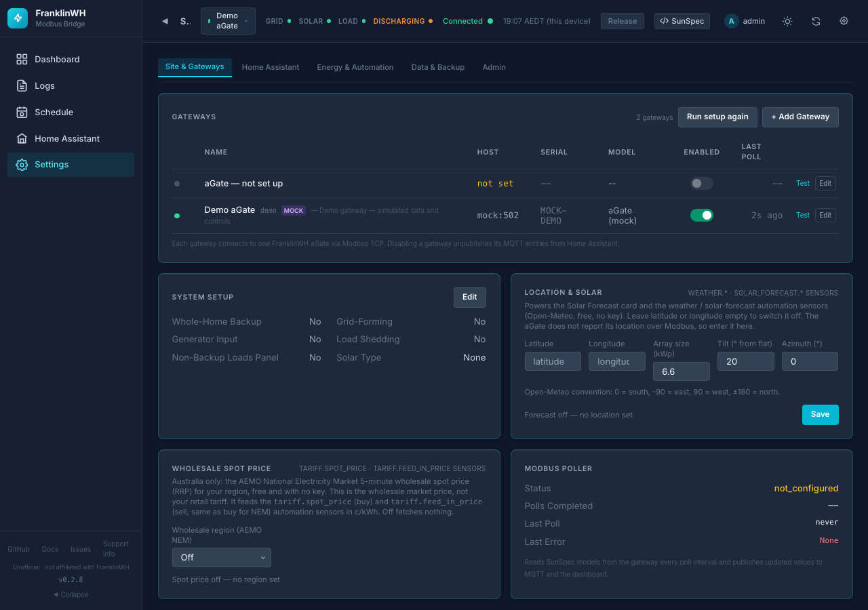Edit the 'aGate — not set up' gateway
This screenshot has height=610, width=868.
[825, 183]
